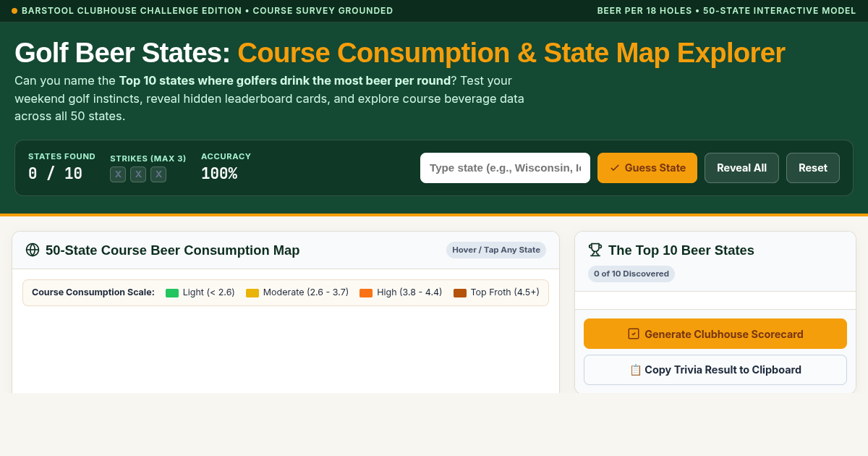The height and width of the screenshot is (456, 868).
Task: Click the Top Froth (4.5+) legend text
Action: click(x=505, y=292)
